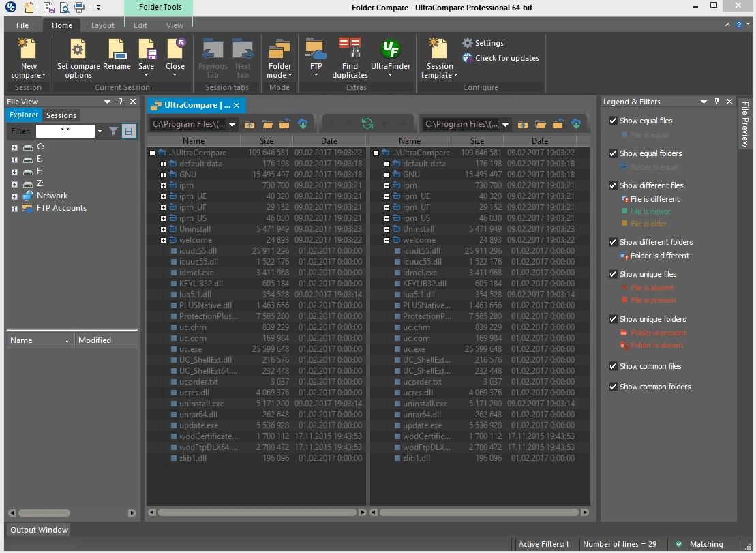The height and width of the screenshot is (553, 756).
Task: Switch to the Edit ribbon tab
Action: 140,25
